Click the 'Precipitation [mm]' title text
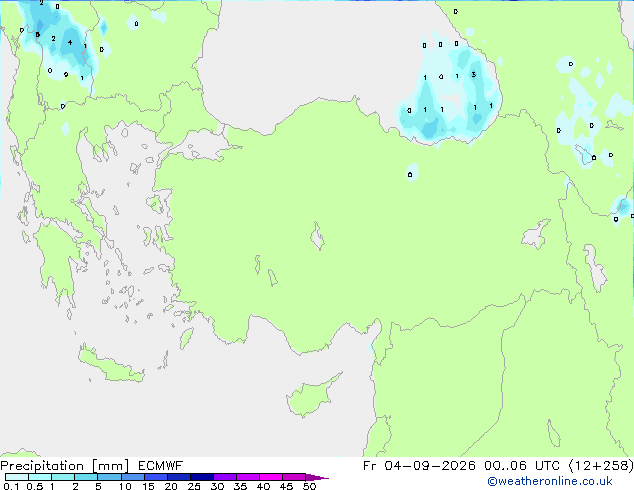 point(65,466)
